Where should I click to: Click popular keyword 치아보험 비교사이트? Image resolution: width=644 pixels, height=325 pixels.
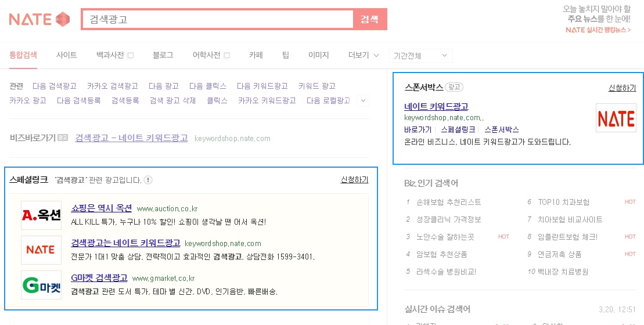(x=570, y=219)
